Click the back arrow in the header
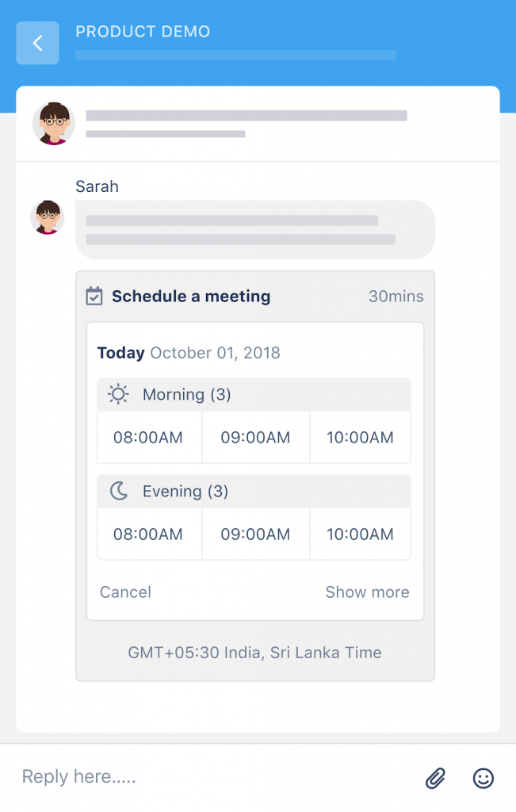Viewport: 516px width, 812px height. click(x=37, y=43)
